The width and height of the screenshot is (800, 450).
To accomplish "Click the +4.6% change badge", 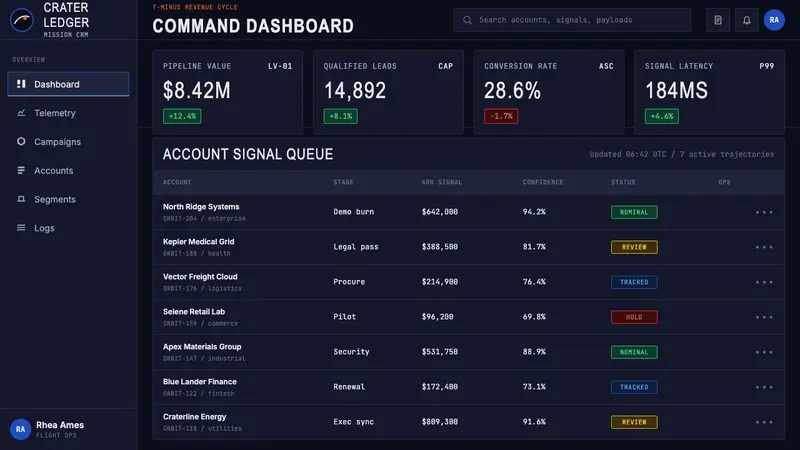I will tap(662, 116).
